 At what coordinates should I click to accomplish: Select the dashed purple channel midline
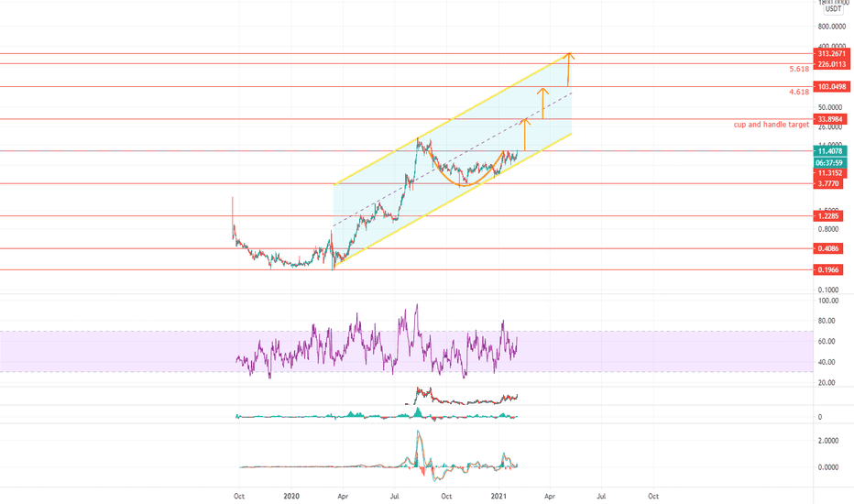click(452, 159)
